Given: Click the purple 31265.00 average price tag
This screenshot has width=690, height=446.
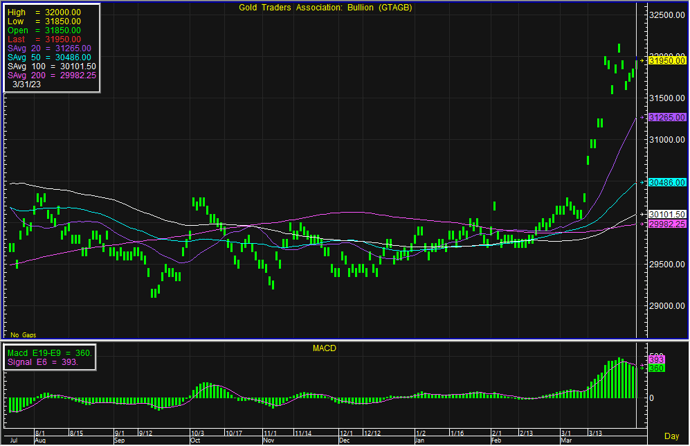Looking at the screenshot, I should [x=665, y=118].
